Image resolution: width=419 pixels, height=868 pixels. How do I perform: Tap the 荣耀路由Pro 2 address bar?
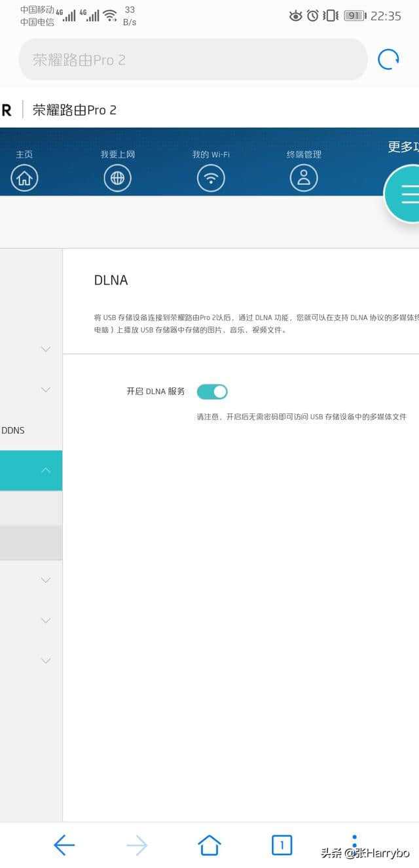(x=193, y=60)
